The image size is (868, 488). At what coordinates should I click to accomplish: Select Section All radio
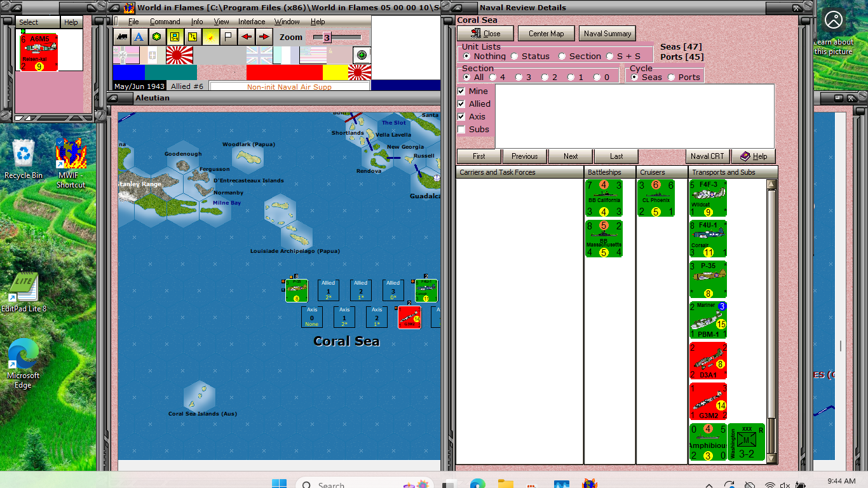pyautogui.click(x=467, y=77)
